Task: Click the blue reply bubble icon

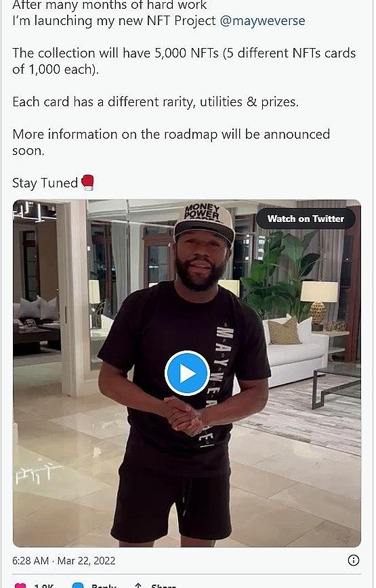Action: (78, 585)
